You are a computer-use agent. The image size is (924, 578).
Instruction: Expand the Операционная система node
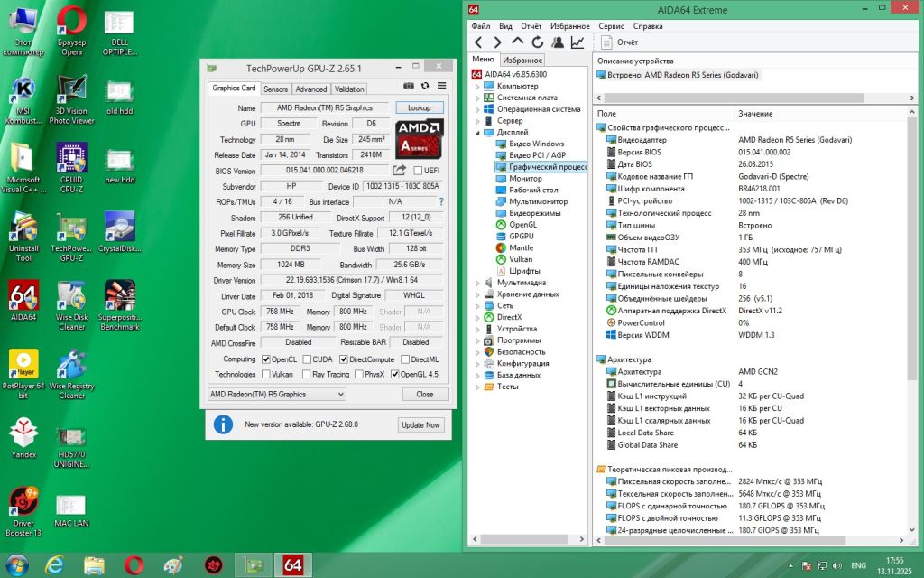[477, 109]
